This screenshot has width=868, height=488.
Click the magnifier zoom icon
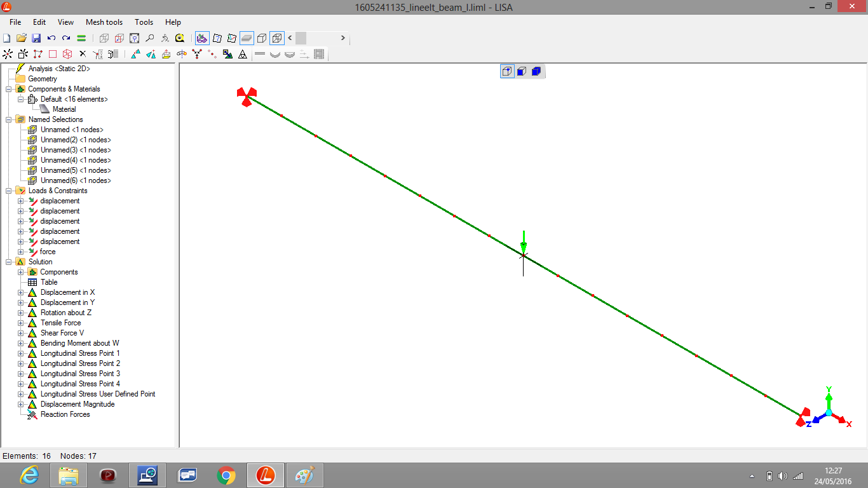[x=149, y=38]
